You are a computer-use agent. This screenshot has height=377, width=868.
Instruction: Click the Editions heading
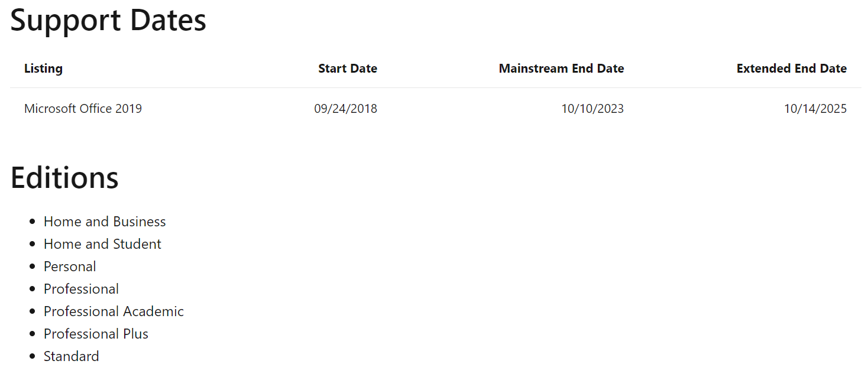pyautogui.click(x=64, y=177)
